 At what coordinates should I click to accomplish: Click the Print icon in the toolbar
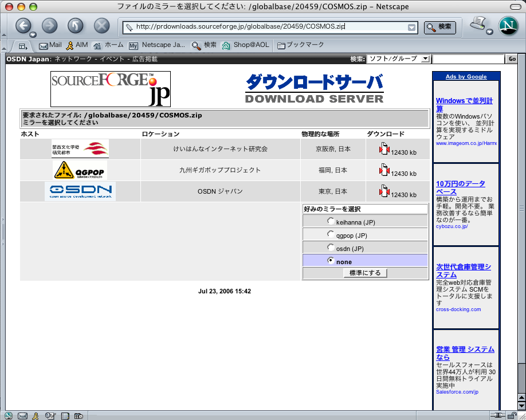coord(478,23)
